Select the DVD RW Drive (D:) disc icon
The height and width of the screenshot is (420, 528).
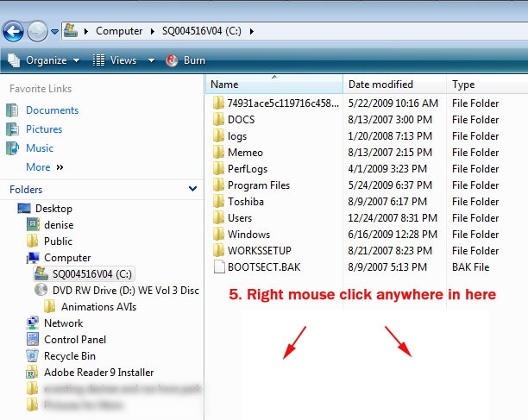click(x=41, y=291)
